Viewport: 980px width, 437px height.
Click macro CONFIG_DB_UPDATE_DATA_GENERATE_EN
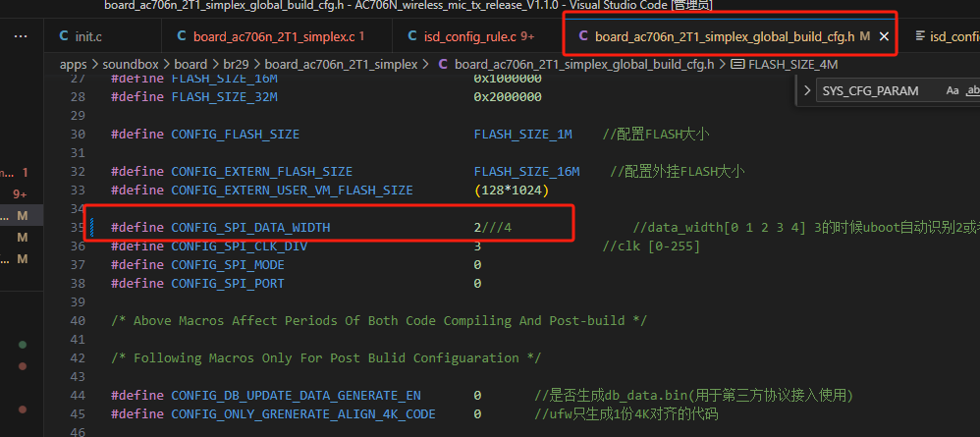pos(296,396)
